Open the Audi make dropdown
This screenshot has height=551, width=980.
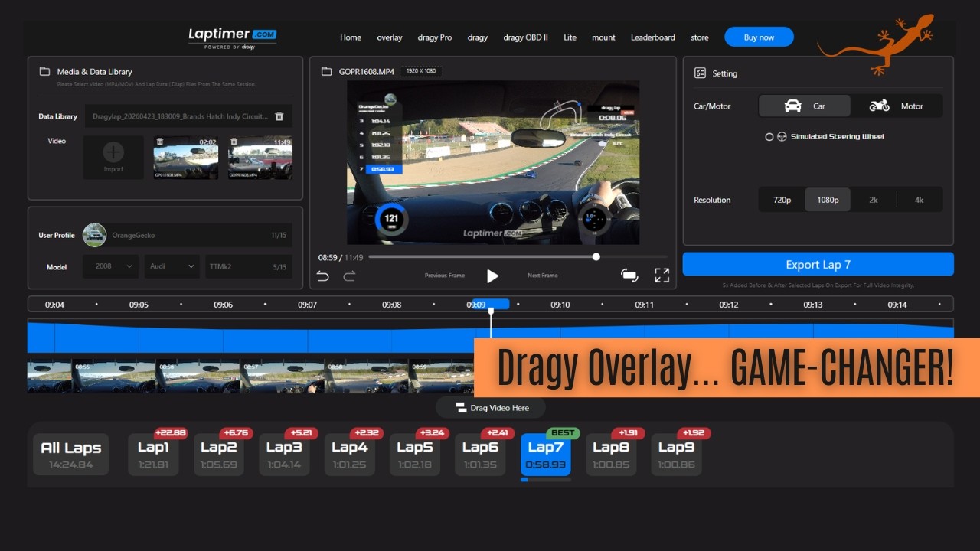click(172, 266)
